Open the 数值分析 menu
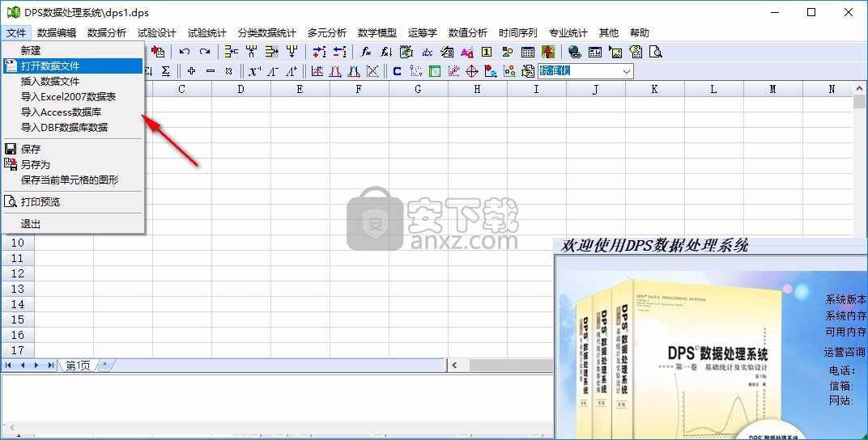Screen dimensions: 868x440 coord(468,32)
